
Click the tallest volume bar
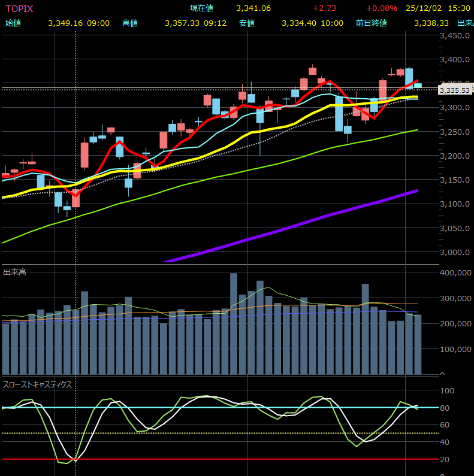234,323
